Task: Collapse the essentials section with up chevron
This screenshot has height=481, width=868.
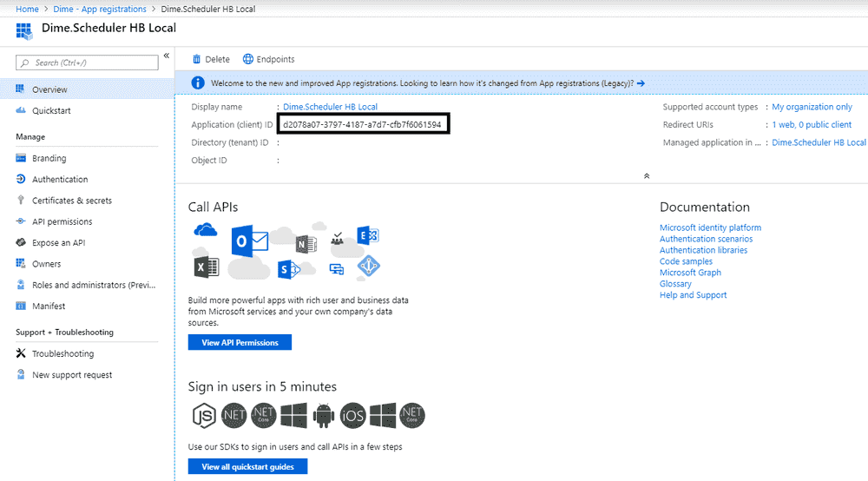Action: click(647, 176)
